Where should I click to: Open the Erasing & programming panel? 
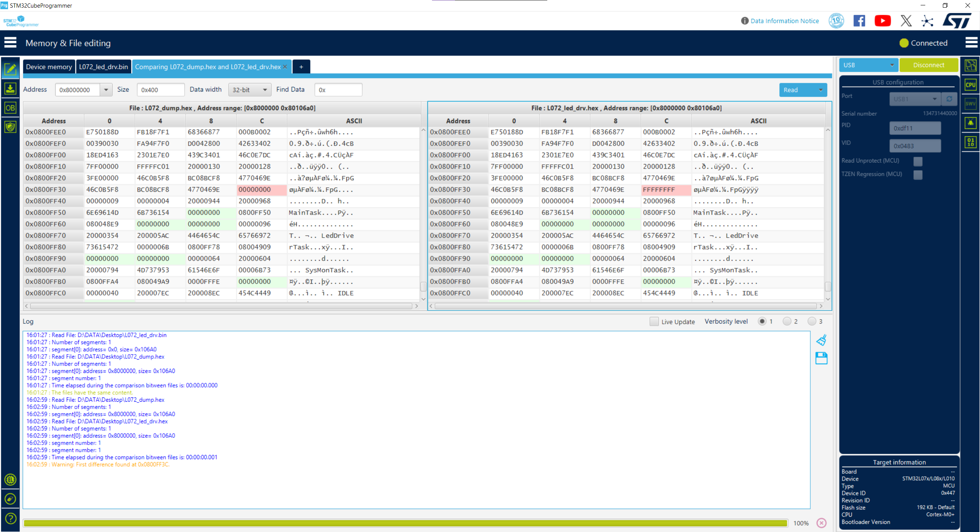(10, 88)
